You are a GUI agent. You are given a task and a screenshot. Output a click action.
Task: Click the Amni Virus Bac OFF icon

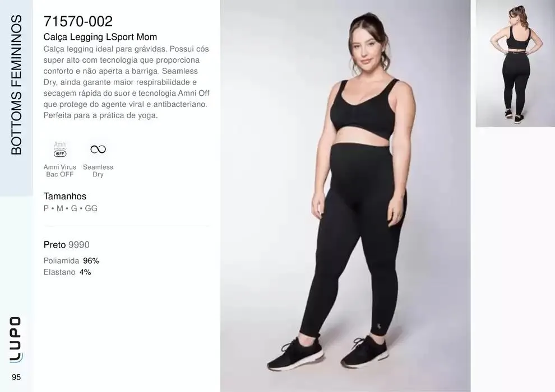tap(60, 149)
